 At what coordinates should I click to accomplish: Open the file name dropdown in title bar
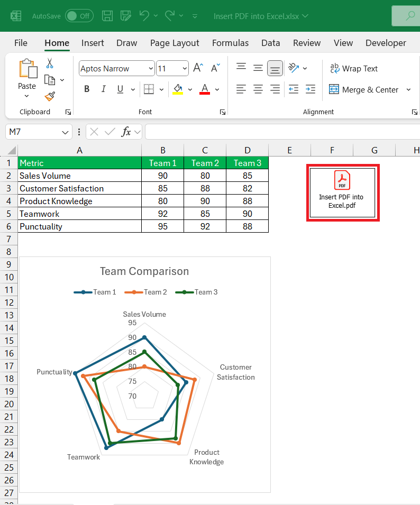coord(305,16)
